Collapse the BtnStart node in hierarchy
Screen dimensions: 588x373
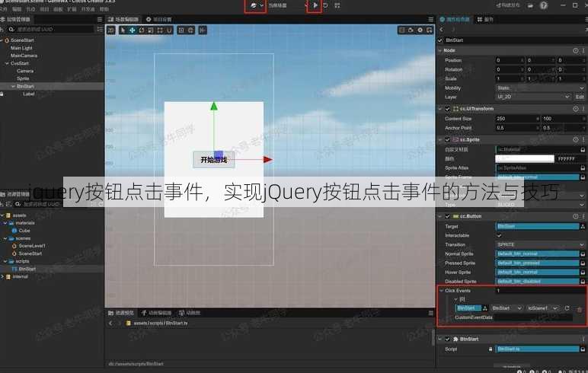coord(13,86)
